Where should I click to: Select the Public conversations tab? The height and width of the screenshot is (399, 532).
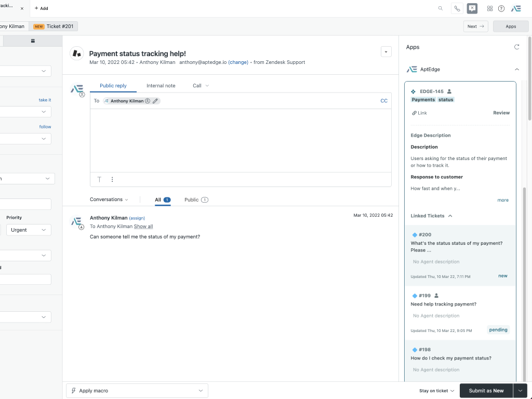[196, 199]
